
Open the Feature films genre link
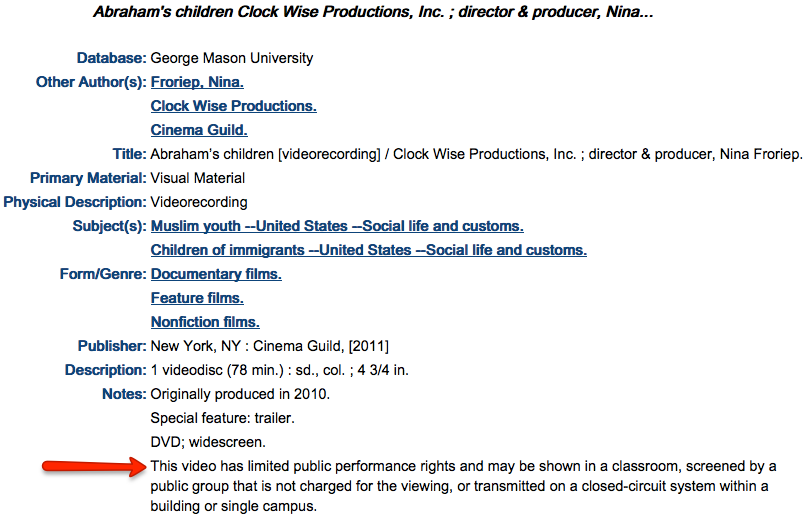(197, 298)
